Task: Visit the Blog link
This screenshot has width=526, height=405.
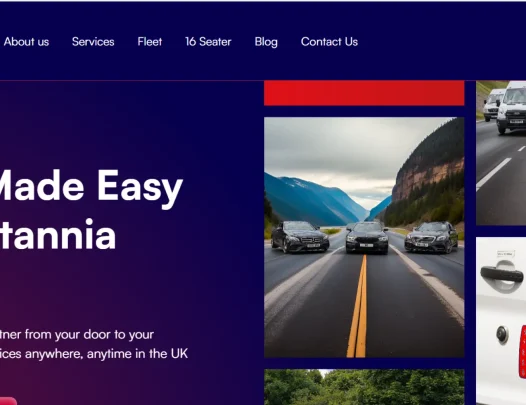Action: 266,42
